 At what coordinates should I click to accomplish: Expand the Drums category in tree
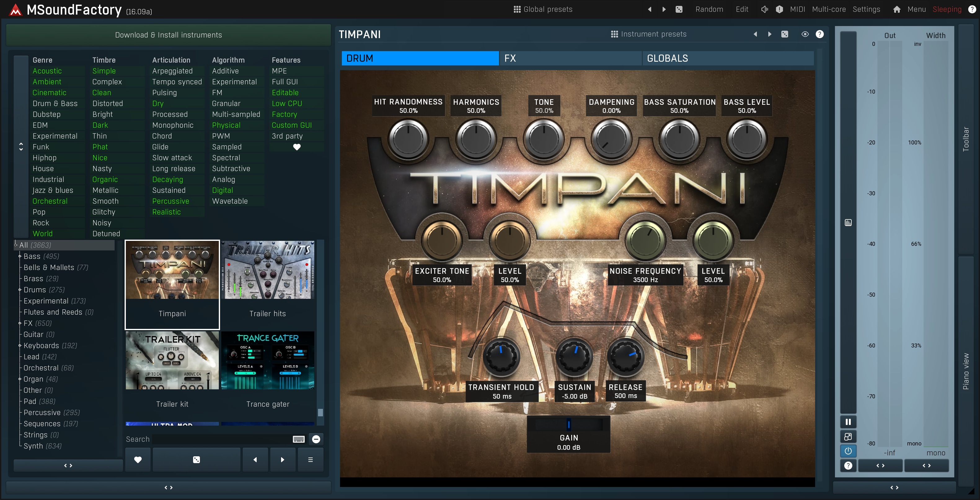(20, 290)
